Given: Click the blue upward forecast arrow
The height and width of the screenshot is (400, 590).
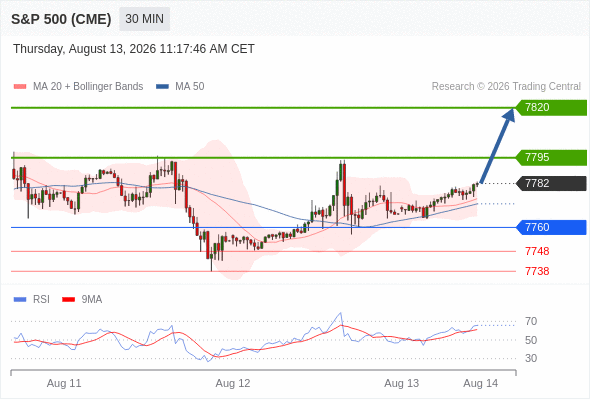Looking at the screenshot, I should point(497,146).
